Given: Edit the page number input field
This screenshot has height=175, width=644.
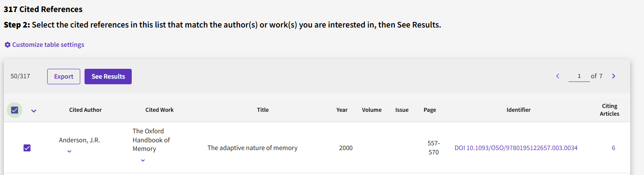Looking at the screenshot, I should (x=579, y=76).
